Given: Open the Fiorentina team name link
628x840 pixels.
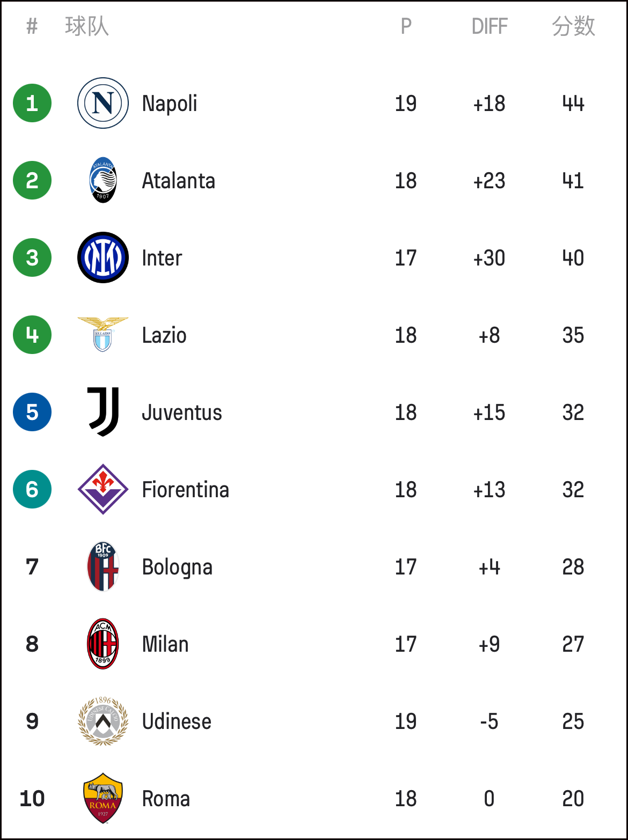Looking at the screenshot, I should (186, 490).
